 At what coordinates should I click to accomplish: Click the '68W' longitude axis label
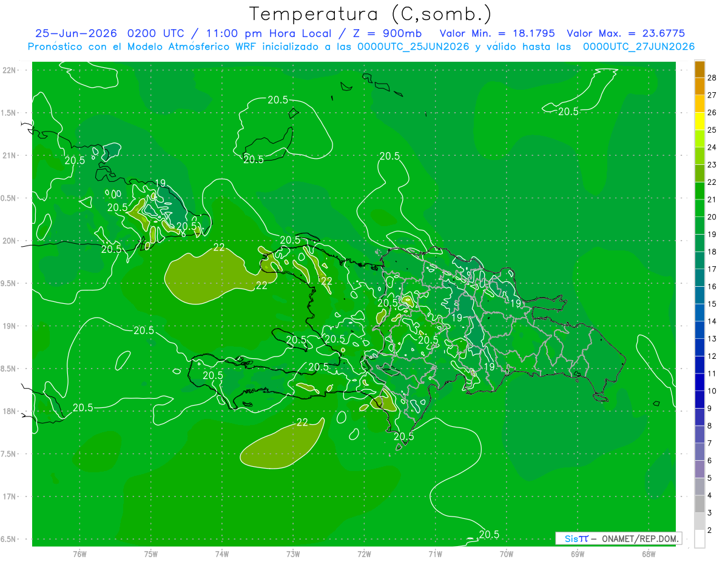point(648,554)
